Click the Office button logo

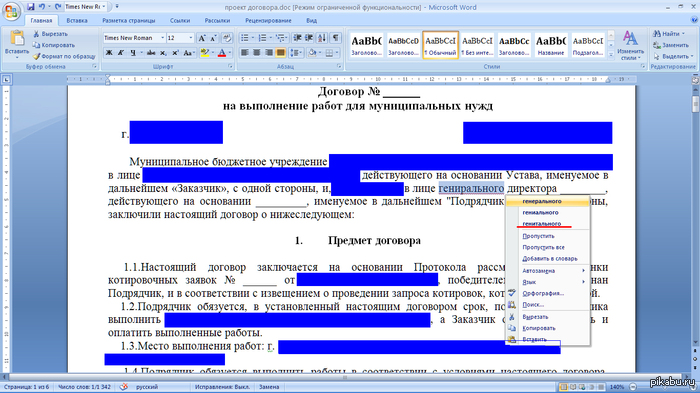click(x=11, y=11)
